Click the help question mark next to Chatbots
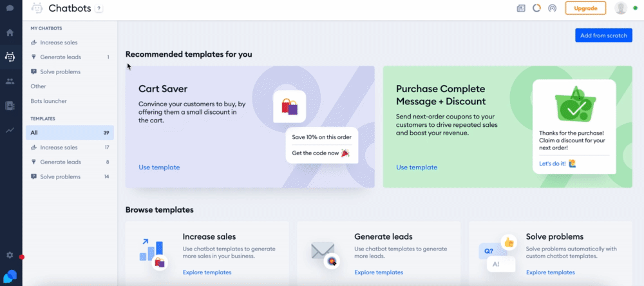Screen dimensions: 644x286 [x=99, y=8]
